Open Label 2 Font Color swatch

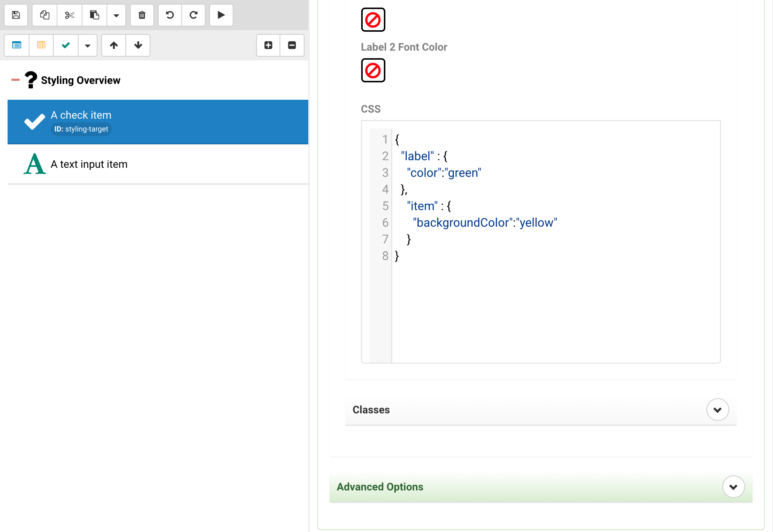tap(373, 70)
